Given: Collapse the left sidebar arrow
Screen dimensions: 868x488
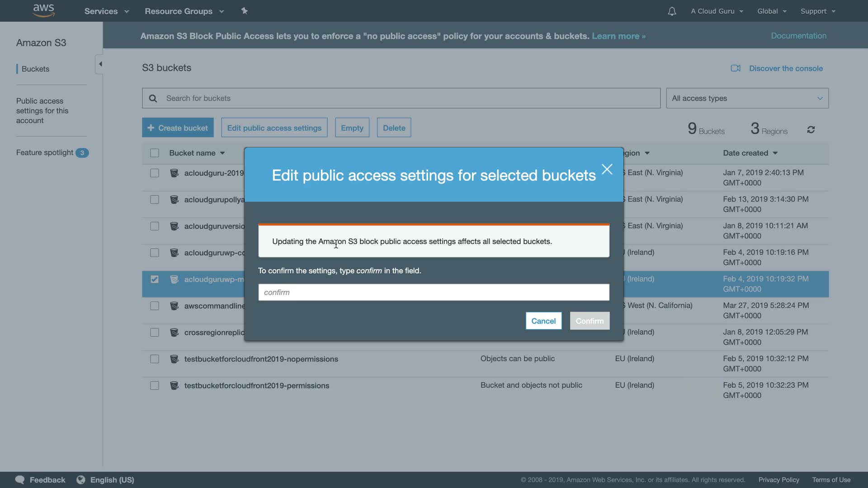Looking at the screenshot, I should (100, 64).
